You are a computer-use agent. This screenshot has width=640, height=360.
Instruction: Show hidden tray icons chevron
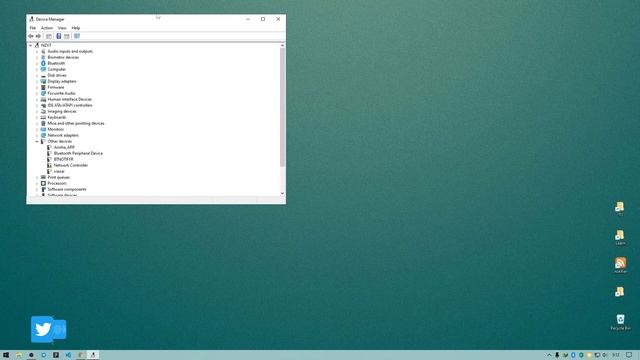pyautogui.click(x=549, y=355)
